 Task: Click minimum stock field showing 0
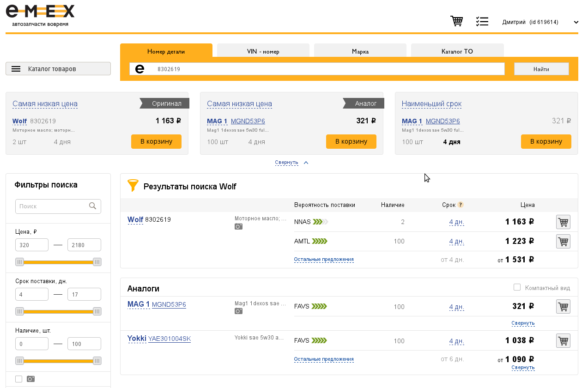click(x=32, y=344)
